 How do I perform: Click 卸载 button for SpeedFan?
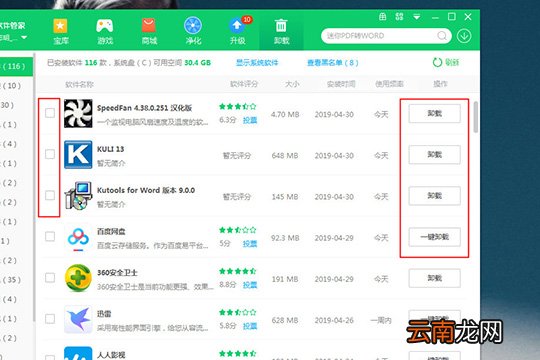pyautogui.click(x=434, y=113)
